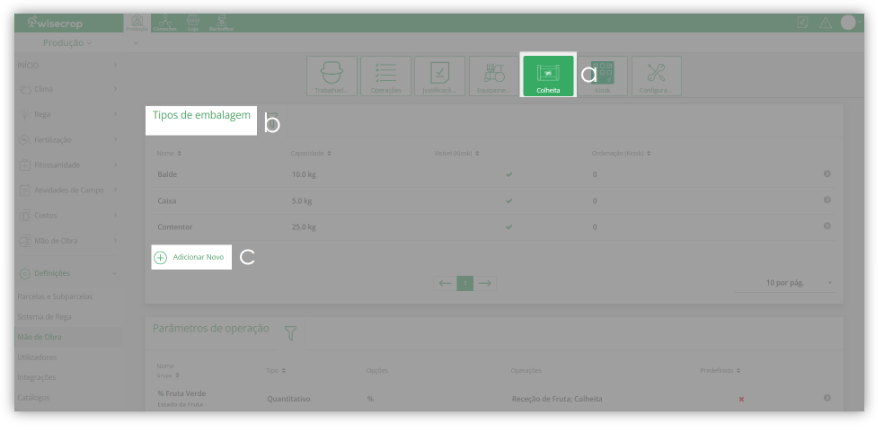This screenshot has width=878, height=430.
Task: Click the Definições gear icon
Action: [x=25, y=273]
